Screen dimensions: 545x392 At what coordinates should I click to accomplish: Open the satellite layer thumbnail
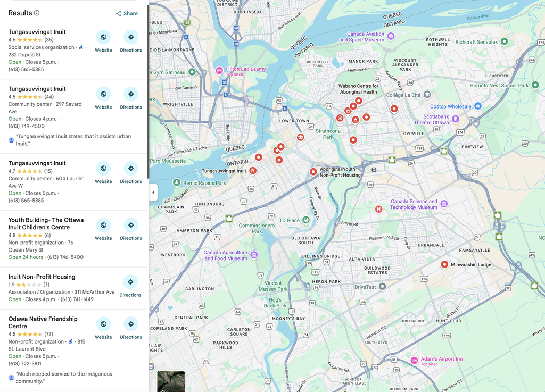171,381
